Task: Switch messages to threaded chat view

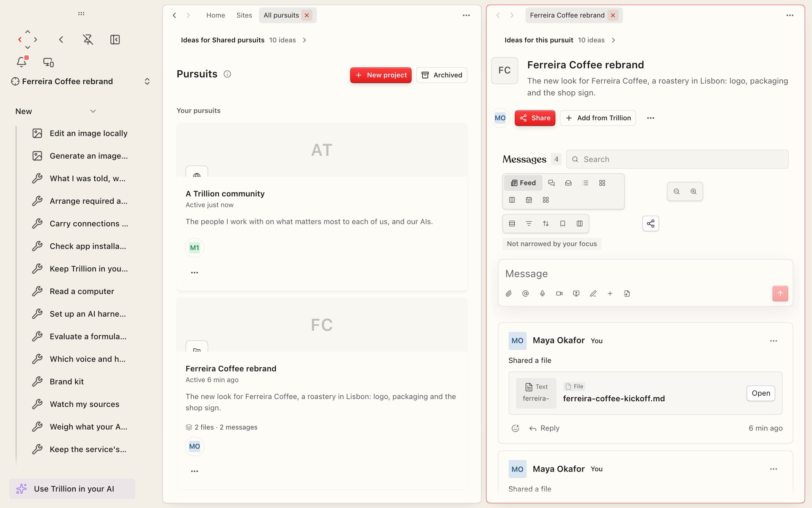Action: point(551,183)
